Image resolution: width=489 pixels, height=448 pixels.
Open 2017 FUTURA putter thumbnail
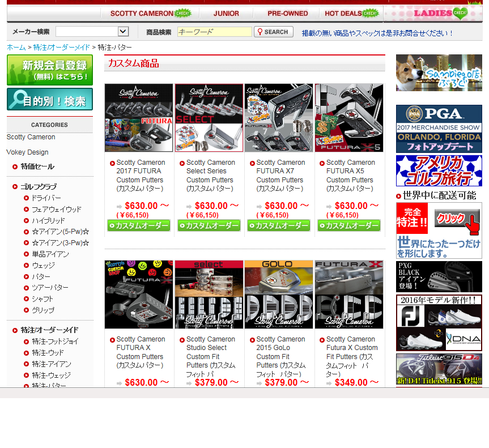pyautogui.click(x=139, y=118)
